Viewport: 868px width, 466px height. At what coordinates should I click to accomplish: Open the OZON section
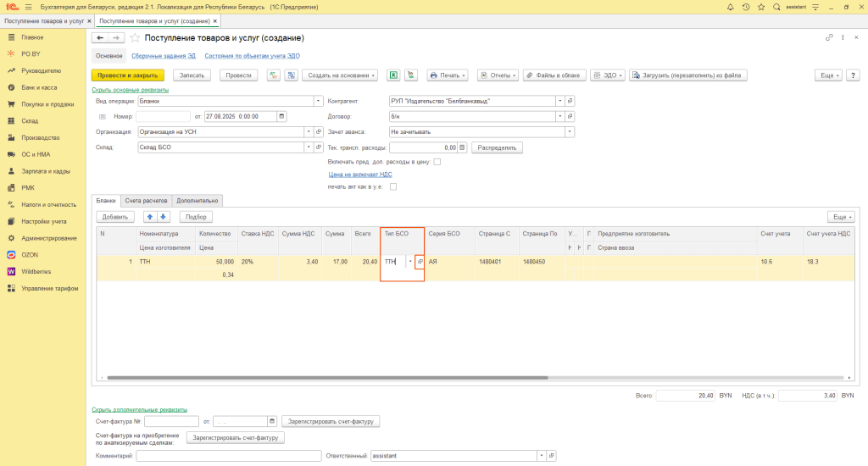(x=30, y=254)
